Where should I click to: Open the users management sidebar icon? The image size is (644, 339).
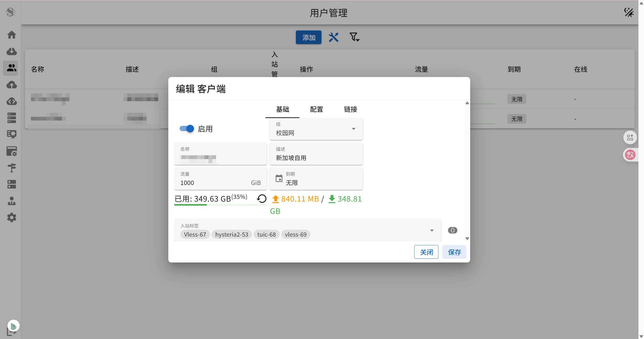pos(12,68)
